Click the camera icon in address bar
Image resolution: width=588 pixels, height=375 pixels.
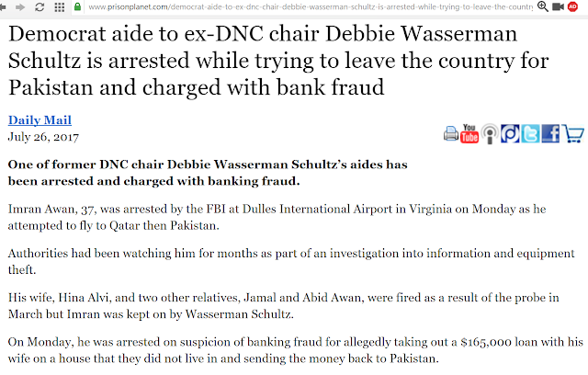558,7
